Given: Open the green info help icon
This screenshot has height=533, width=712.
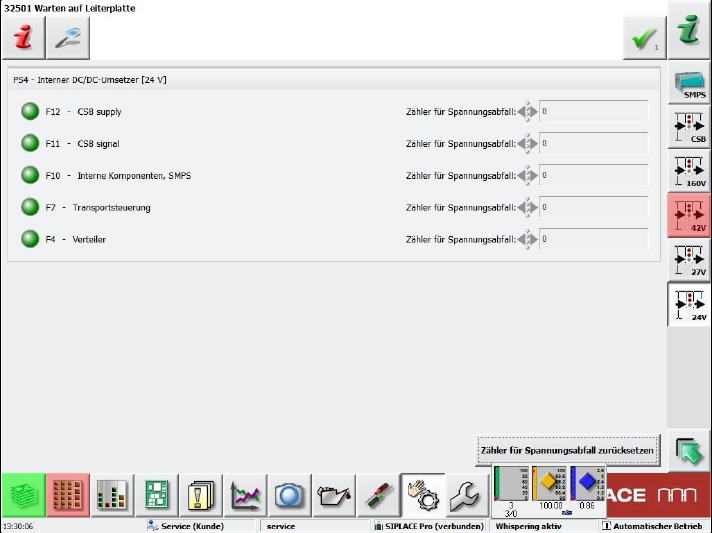Looking at the screenshot, I should coord(689,30).
